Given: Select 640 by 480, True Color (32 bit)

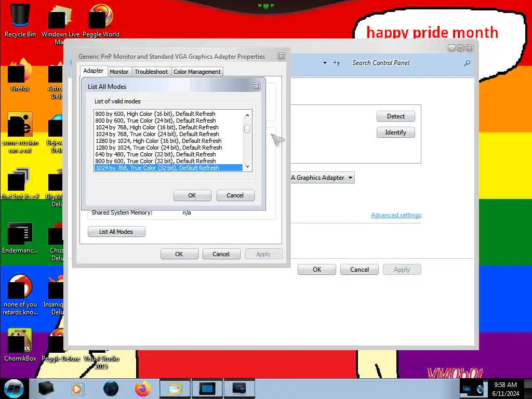Looking at the screenshot, I should [x=168, y=154].
